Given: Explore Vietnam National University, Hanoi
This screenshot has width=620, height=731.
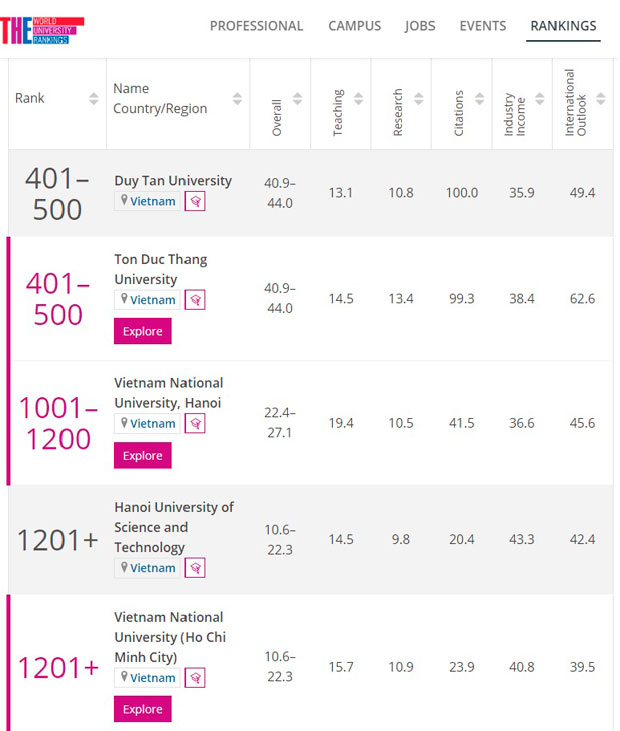Looking at the screenshot, I should (143, 455).
